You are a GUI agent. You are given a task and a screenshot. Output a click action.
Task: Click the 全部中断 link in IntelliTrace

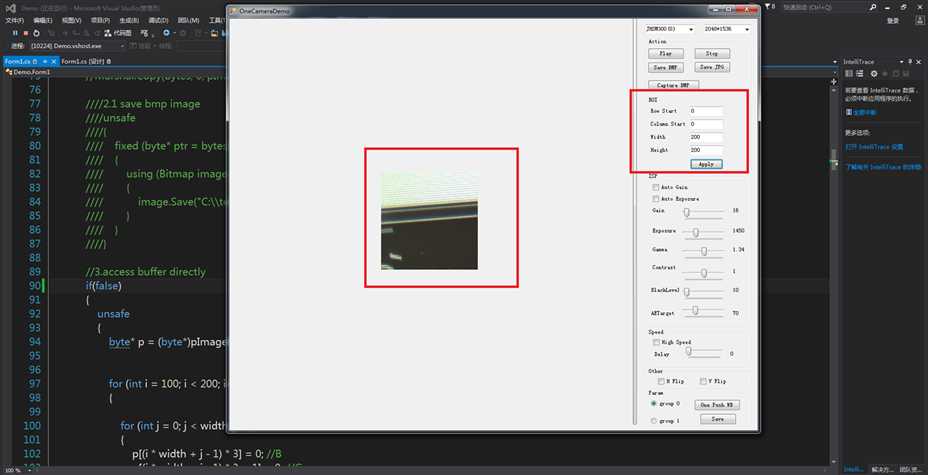coord(864,112)
